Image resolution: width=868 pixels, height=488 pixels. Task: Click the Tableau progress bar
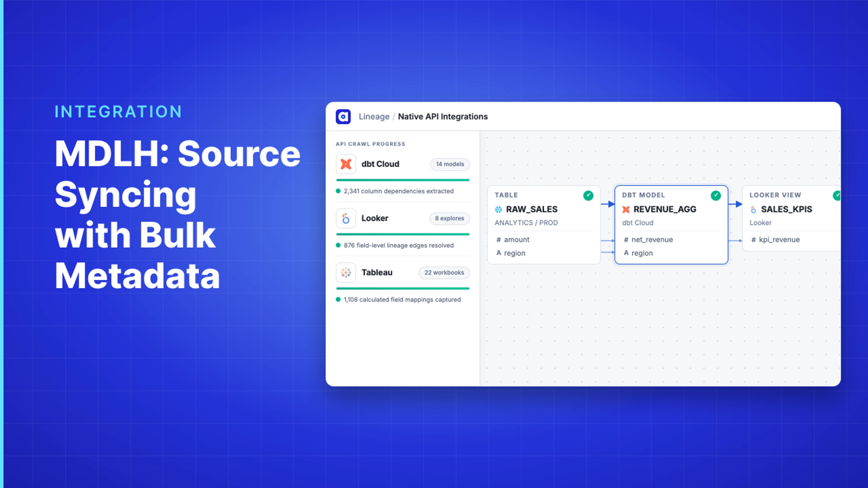tap(403, 289)
